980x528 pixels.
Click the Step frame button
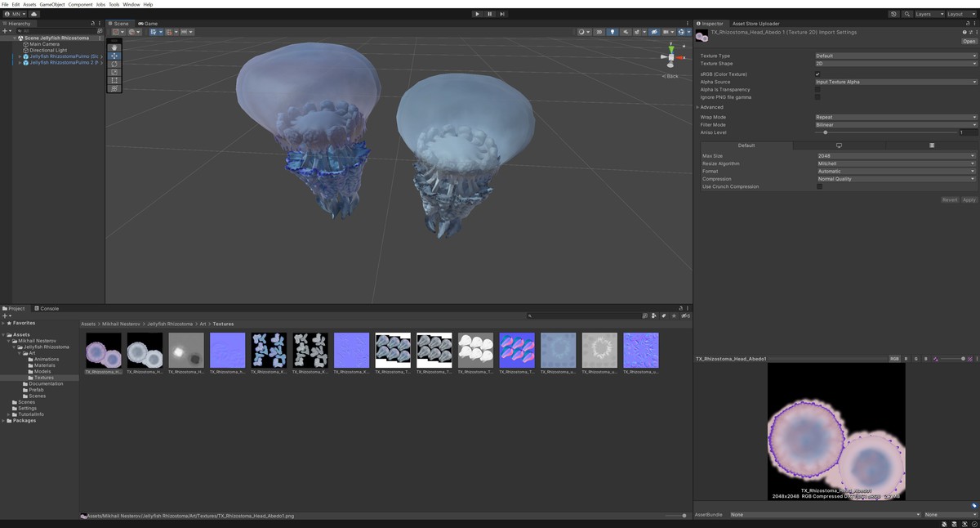(502, 14)
